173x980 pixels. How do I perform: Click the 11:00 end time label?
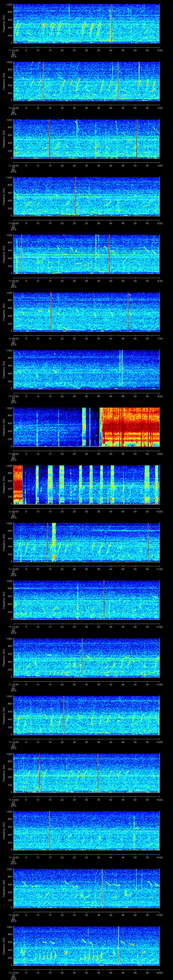159,569
